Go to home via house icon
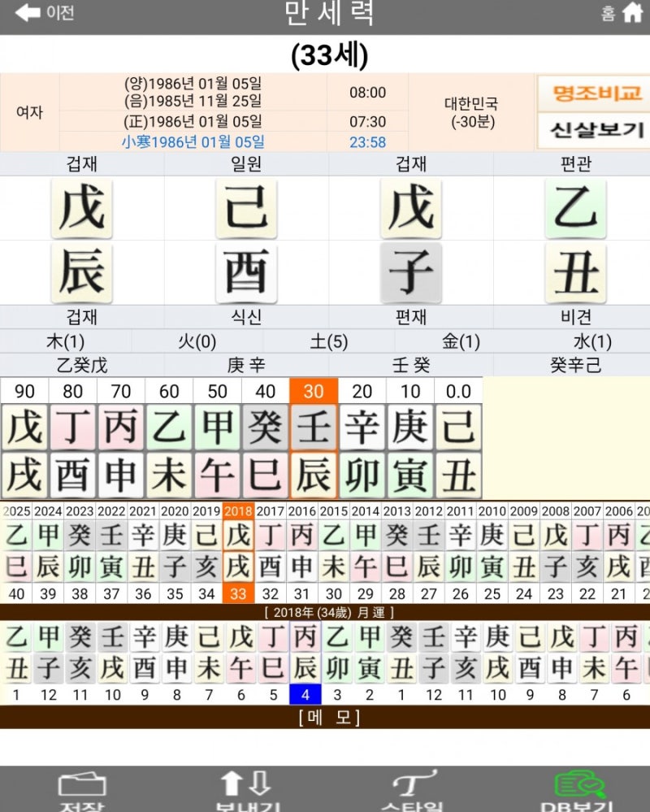Viewport: 650px width, 812px height. 632,12
